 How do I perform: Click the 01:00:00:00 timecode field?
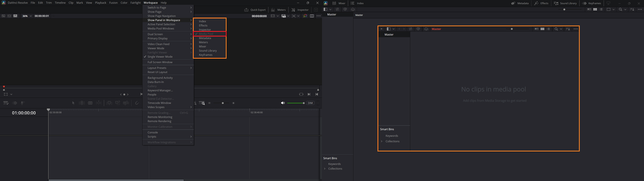tap(24, 113)
